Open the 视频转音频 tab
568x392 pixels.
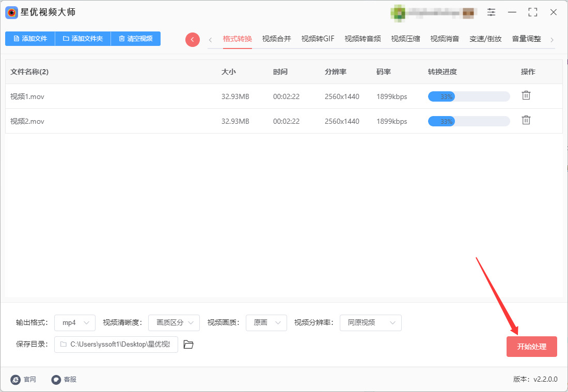click(362, 39)
